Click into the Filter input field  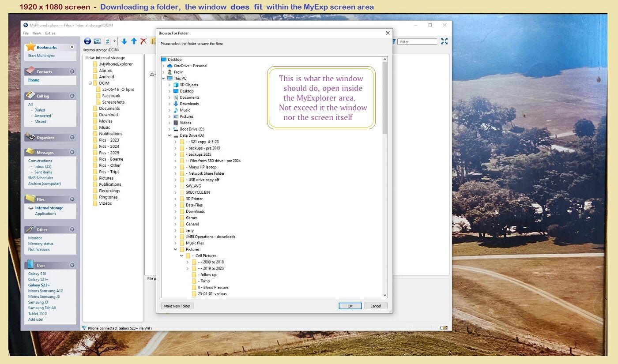click(417, 41)
